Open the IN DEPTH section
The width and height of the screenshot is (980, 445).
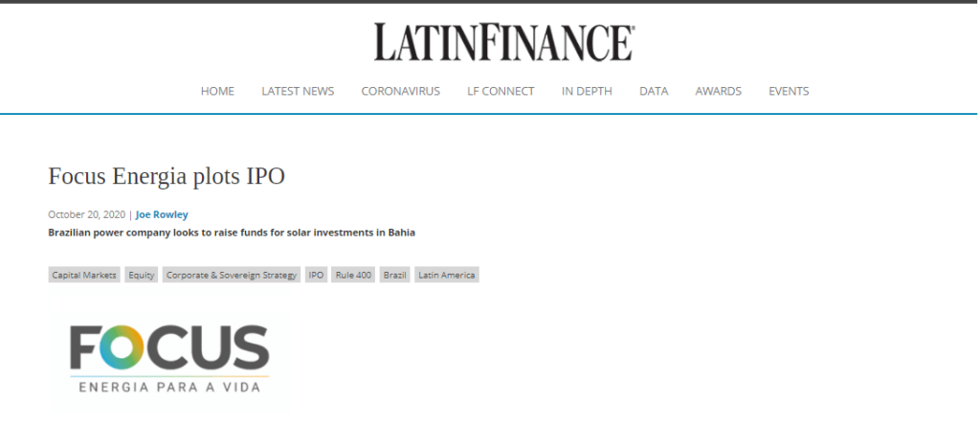coord(587,91)
